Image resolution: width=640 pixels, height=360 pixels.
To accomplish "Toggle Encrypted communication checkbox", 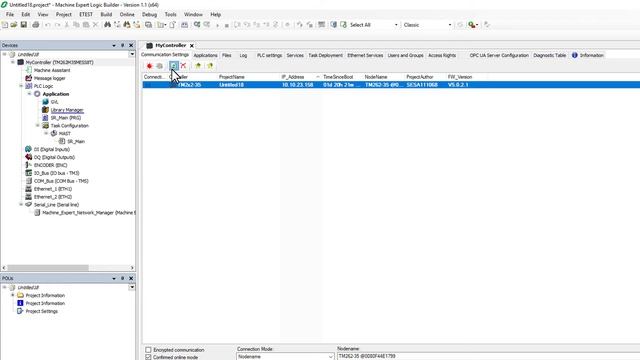I will click(148, 350).
